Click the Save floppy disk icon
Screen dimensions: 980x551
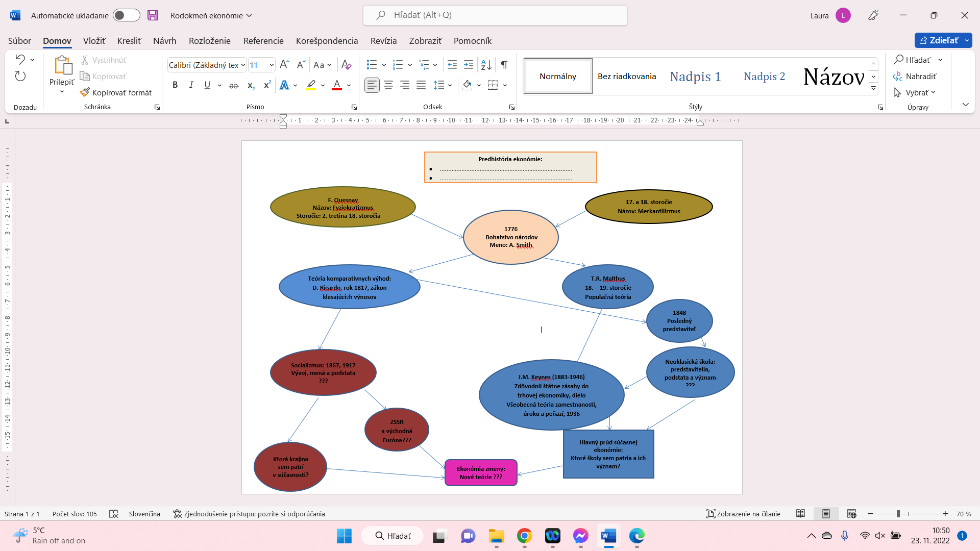(153, 15)
